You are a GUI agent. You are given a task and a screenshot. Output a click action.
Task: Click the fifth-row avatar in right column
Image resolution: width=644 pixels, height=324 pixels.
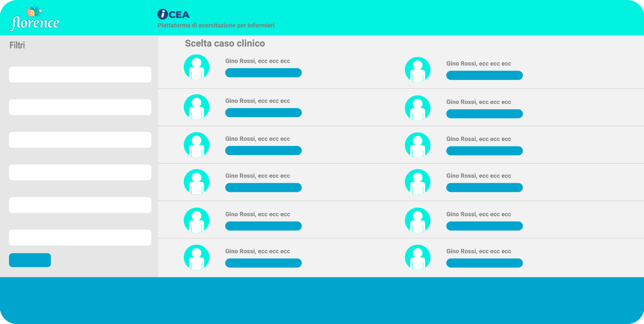pyautogui.click(x=418, y=220)
